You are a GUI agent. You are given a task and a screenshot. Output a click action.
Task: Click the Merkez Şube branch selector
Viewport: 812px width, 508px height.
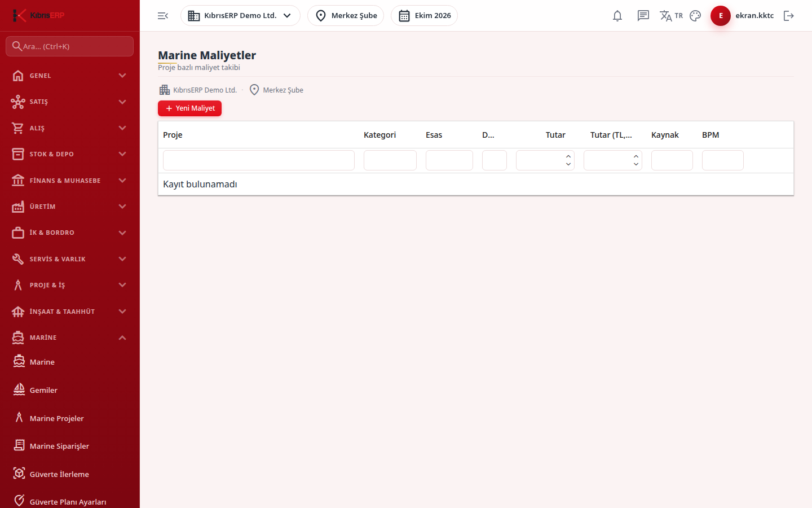346,16
